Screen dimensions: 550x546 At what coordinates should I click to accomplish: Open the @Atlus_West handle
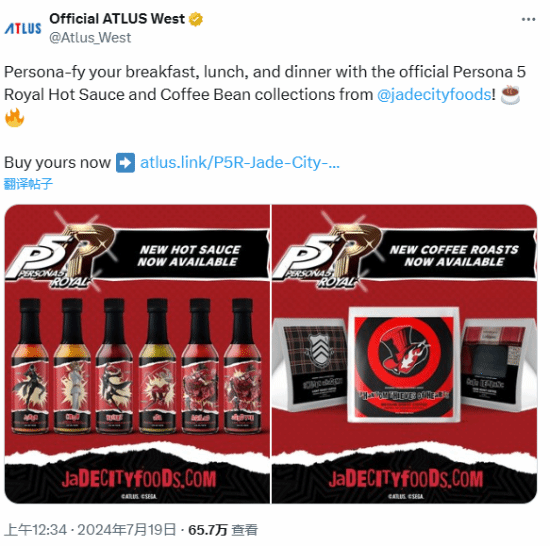click(x=90, y=38)
